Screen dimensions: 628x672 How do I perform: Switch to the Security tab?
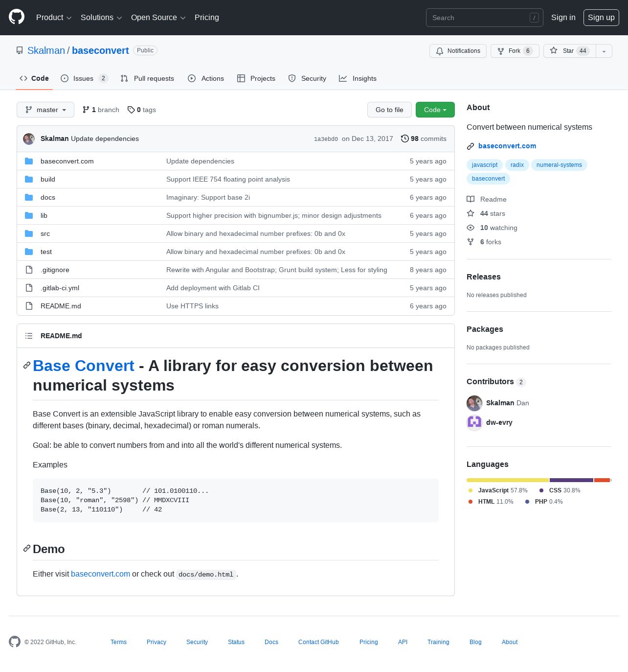pyautogui.click(x=307, y=78)
